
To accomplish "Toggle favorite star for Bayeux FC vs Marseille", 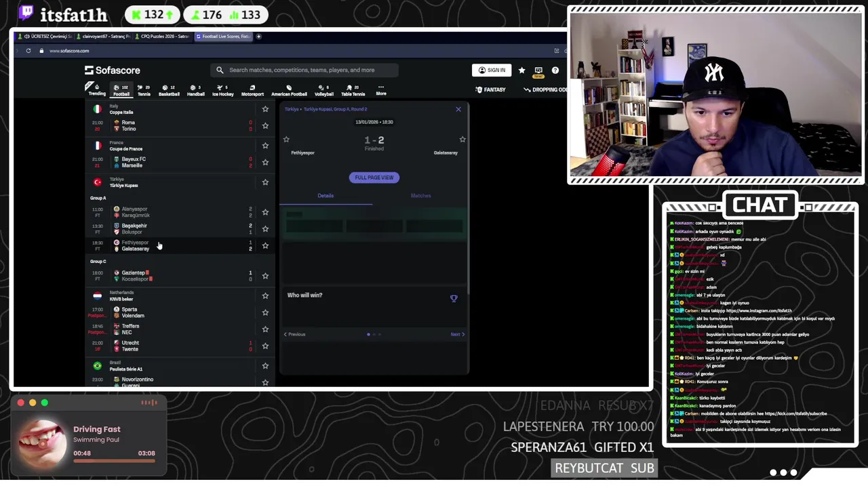I will click(x=265, y=162).
